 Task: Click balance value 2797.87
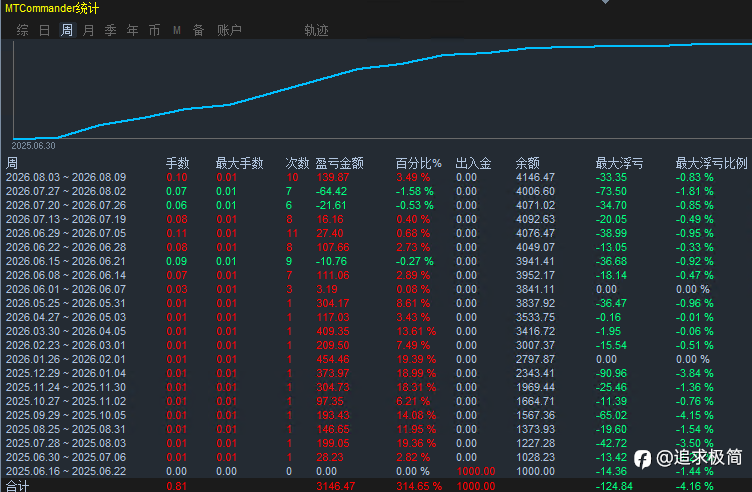tap(535, 359)
